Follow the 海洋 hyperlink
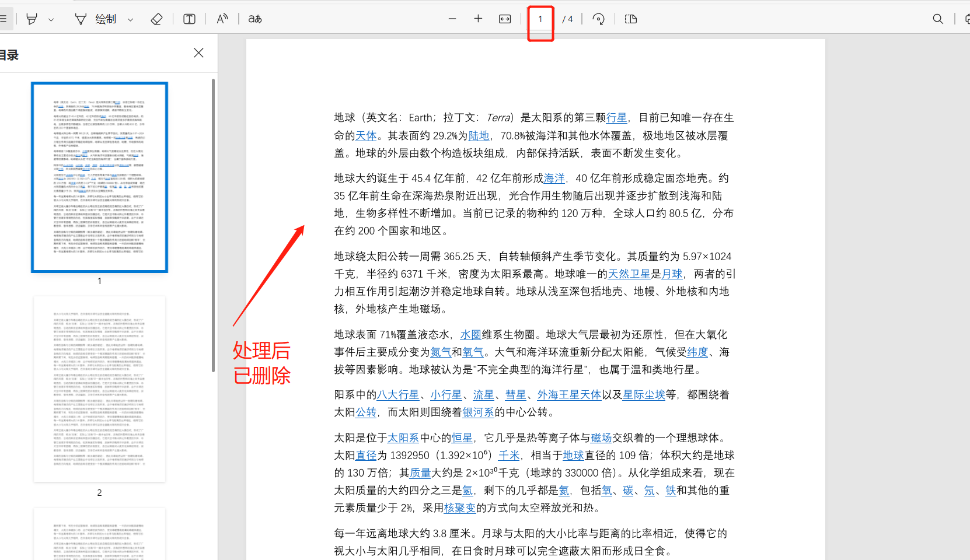Screen dimensions: 970x560 point(553,178)
